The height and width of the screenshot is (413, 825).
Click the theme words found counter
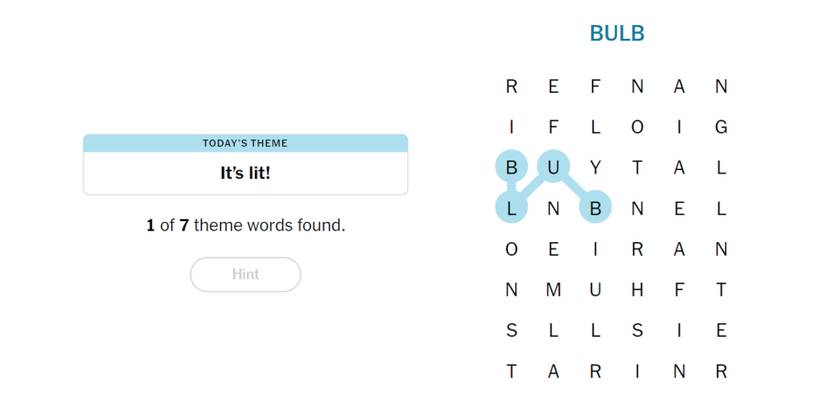[245, 226]
